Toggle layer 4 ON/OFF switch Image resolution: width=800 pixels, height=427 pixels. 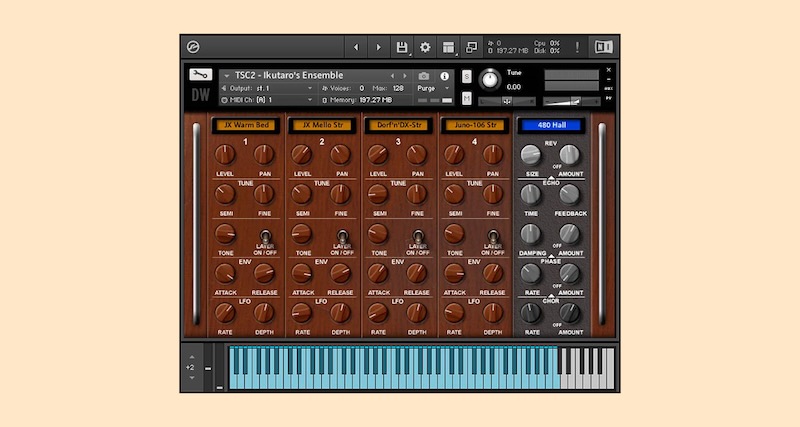(493, 237)
